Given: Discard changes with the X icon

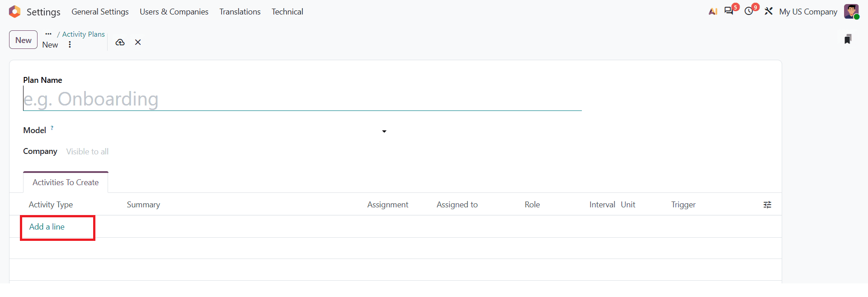Looking at the screenshot, I should pos(138,42).
